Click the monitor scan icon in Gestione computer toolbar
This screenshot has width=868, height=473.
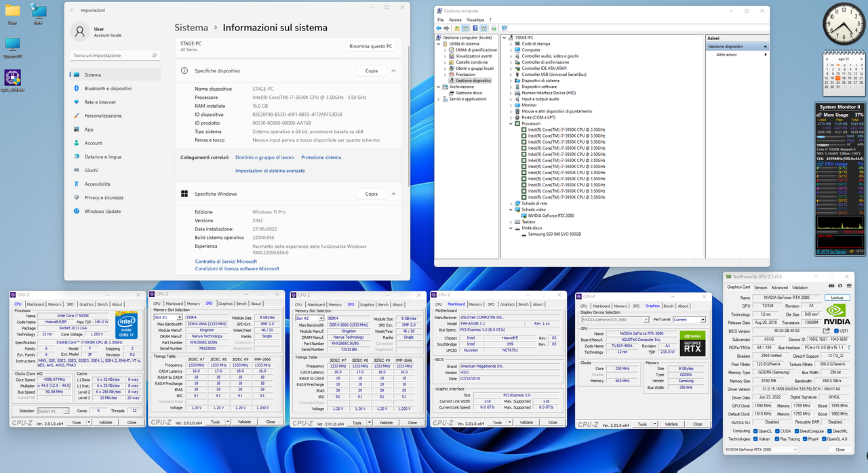pos(505,28)
